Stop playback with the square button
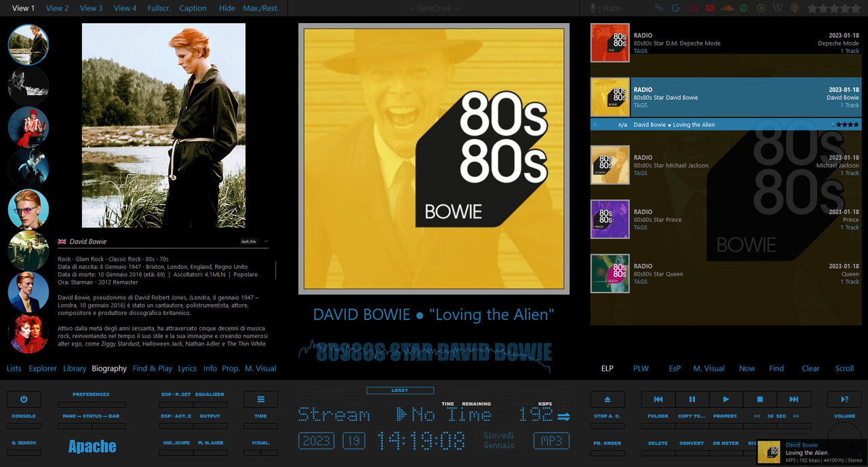The height and width of the screenshot is (467, 868). [760, 399]
